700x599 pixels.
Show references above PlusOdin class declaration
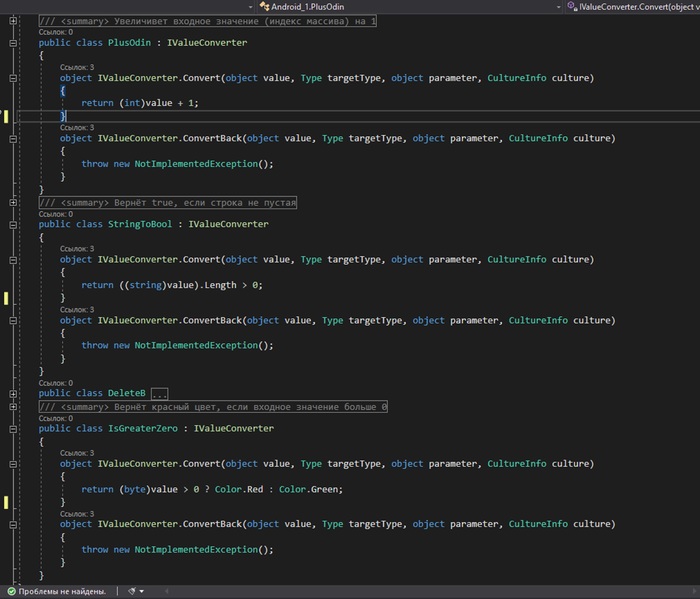point(55,32)
